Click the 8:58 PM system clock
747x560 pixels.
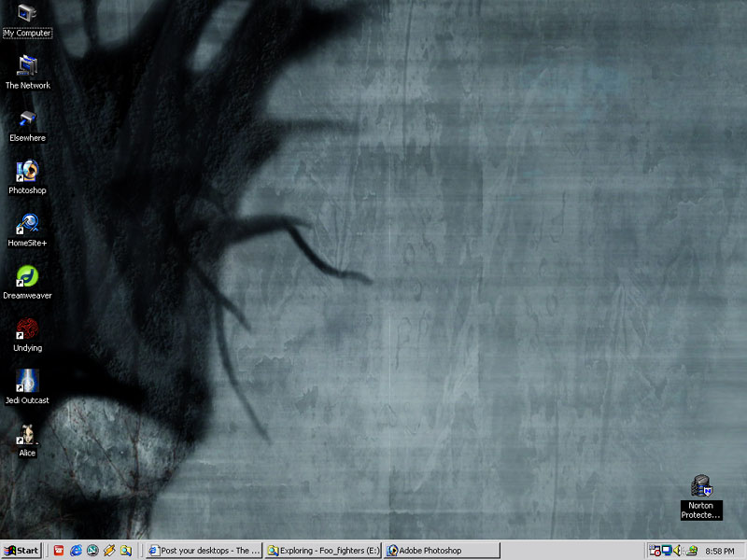point(720,551)
